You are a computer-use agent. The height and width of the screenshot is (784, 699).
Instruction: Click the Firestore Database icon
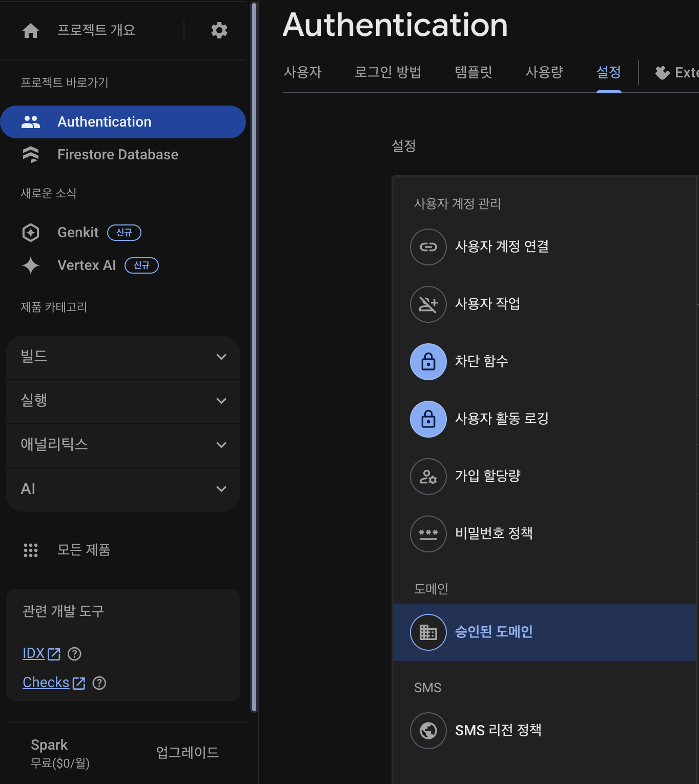click(x=31, y=155)
